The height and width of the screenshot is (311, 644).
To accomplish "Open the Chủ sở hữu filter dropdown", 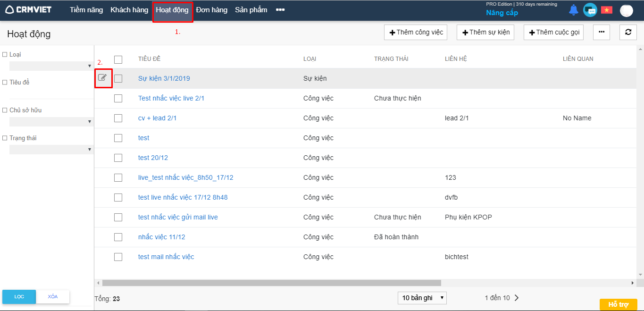I will [50, 122].
